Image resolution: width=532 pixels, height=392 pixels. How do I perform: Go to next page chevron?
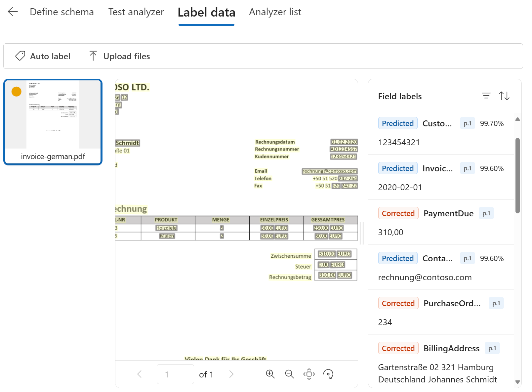pyautogui.click(x=231, y=374)
